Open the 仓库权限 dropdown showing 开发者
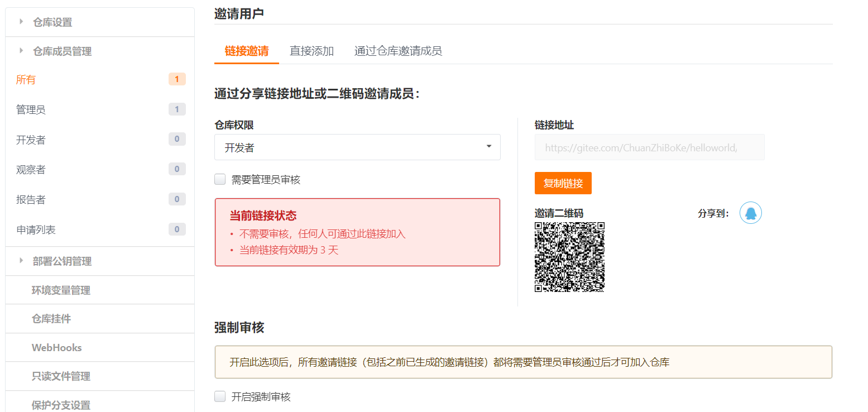 [357, 147]
